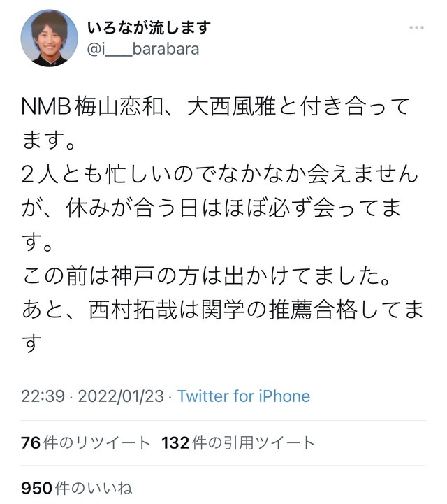Open profile via display name いろなが流します
447x504 pixels.
pyautogui.click(x=149, y=28)
